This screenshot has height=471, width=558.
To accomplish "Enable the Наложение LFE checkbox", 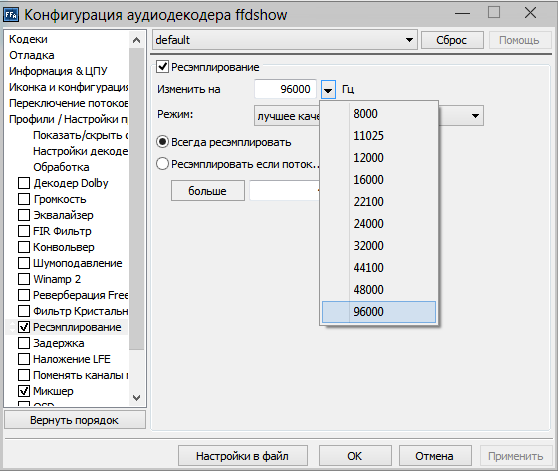I will click(24, 359).
